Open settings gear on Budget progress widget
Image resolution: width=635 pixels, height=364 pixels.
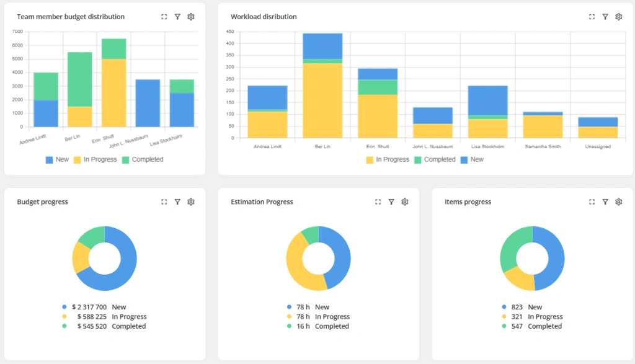(191, 202)
